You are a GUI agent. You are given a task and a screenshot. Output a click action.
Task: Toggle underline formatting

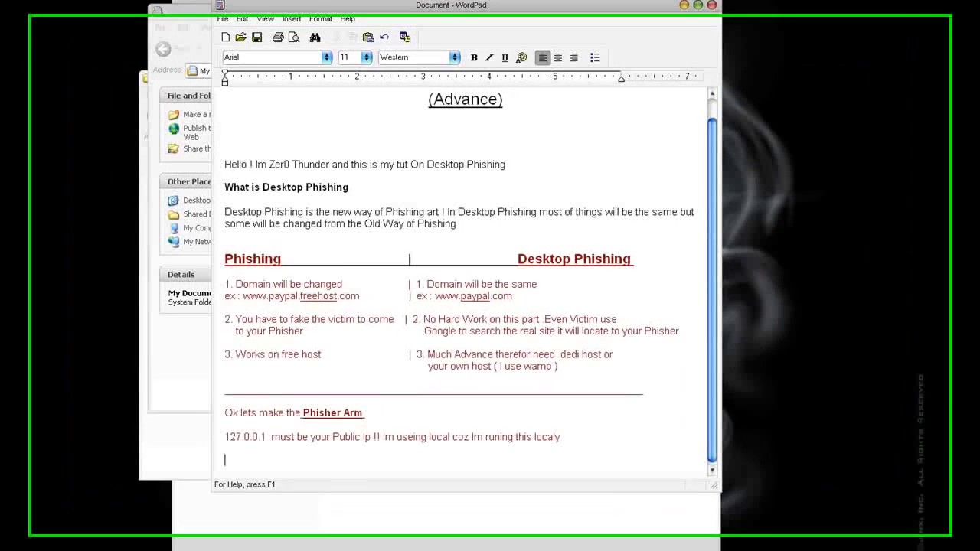[505, 57]
